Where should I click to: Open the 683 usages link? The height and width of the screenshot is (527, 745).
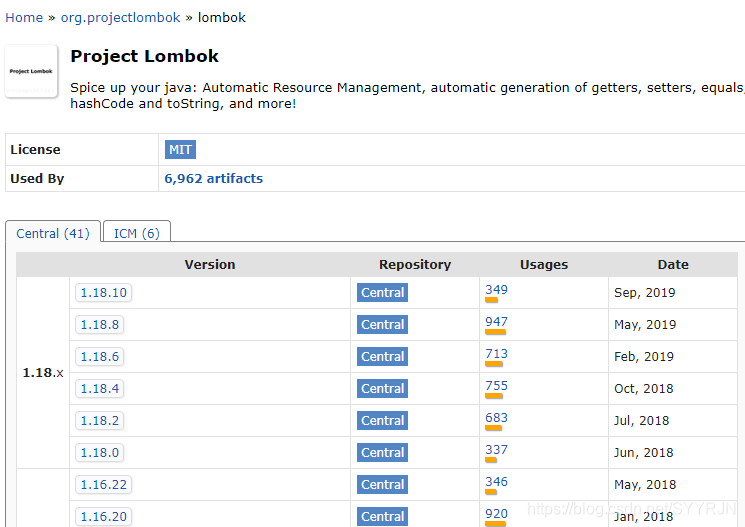496,418
